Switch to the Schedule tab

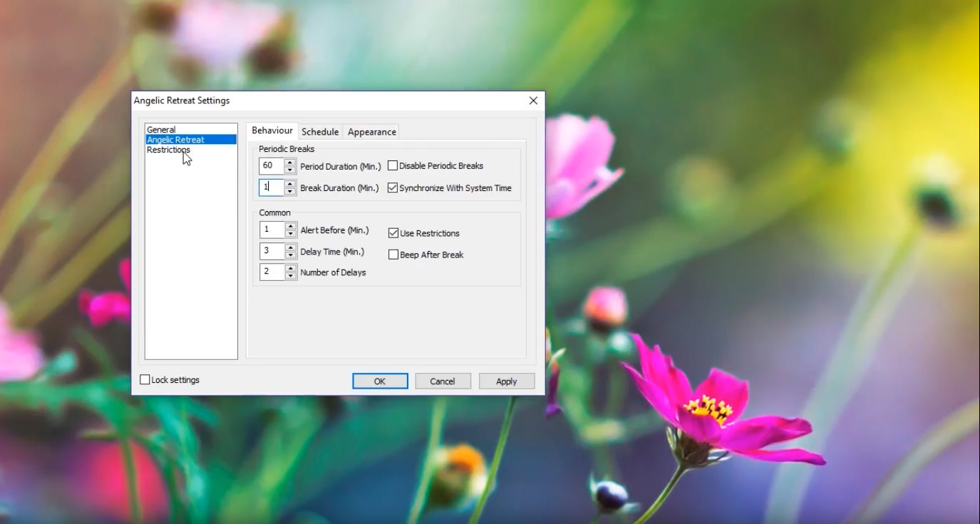[x=320, y=132]
